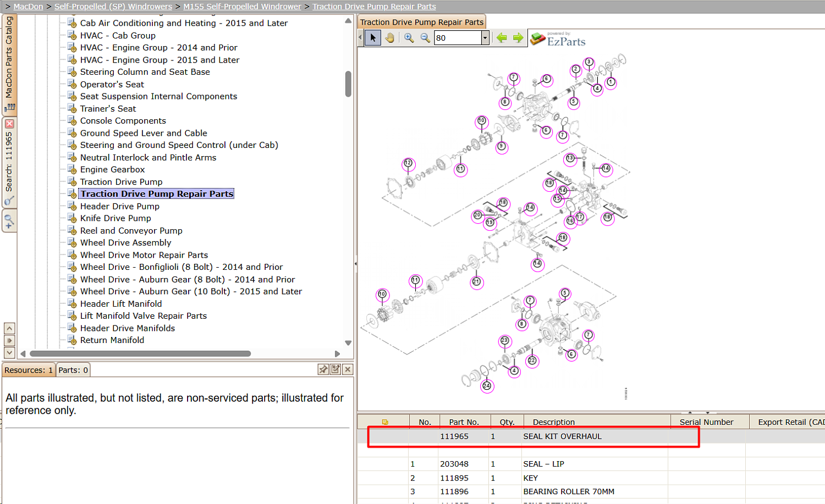825x504 pixels.
Task: Select Steering Column and Seat Base item
Action: (145, 72)
